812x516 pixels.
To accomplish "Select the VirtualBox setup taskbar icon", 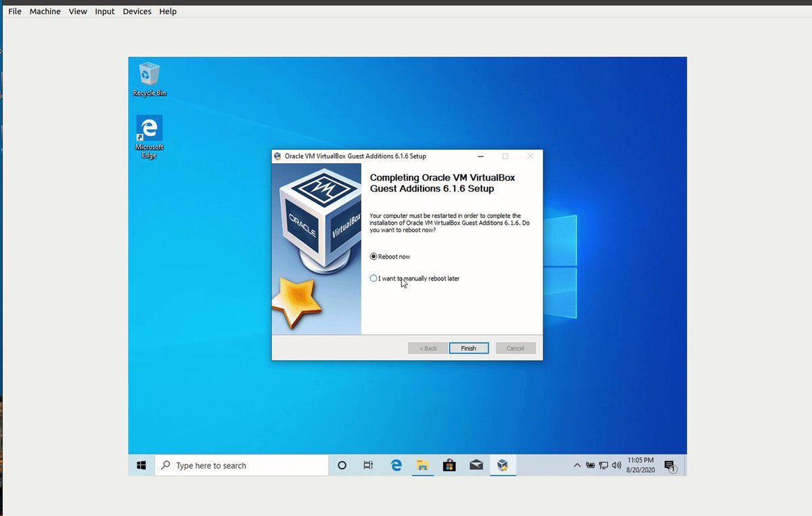I will pos(502,465).
